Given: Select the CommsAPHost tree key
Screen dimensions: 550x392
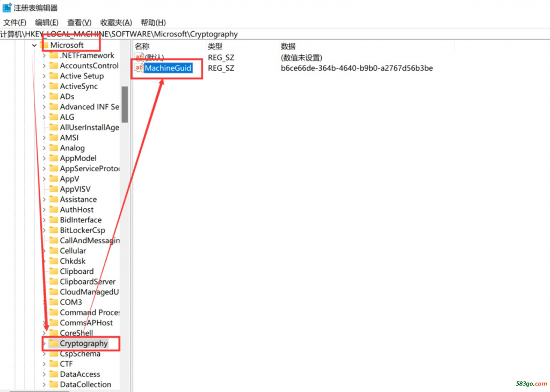Looking at the screenshot, I should pos(86,323).
